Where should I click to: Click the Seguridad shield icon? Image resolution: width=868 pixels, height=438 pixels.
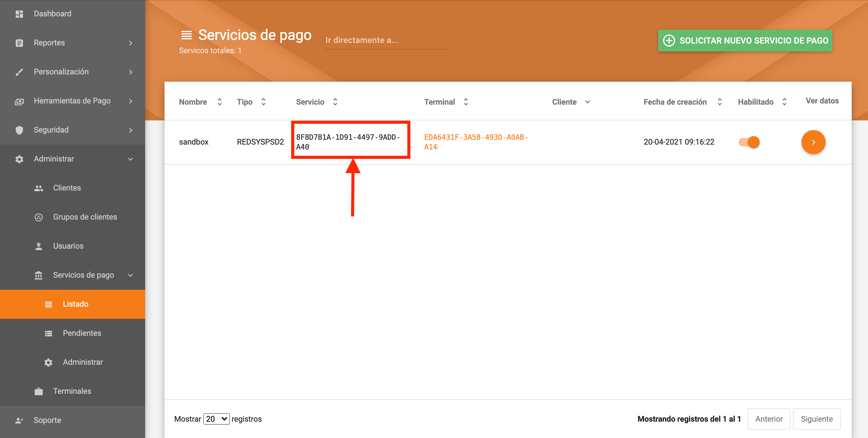pos(19,130)
